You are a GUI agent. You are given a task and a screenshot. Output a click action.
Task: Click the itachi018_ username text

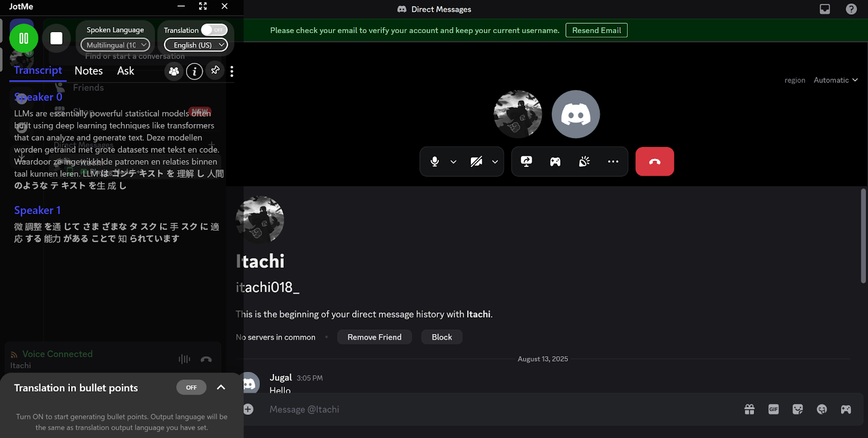click(267, 287)
